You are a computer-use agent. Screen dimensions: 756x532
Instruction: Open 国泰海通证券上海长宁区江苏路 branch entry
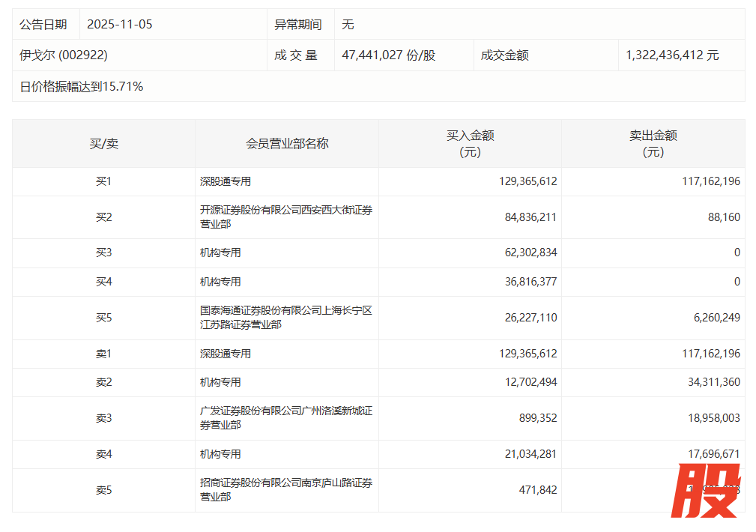coord(285,318)
